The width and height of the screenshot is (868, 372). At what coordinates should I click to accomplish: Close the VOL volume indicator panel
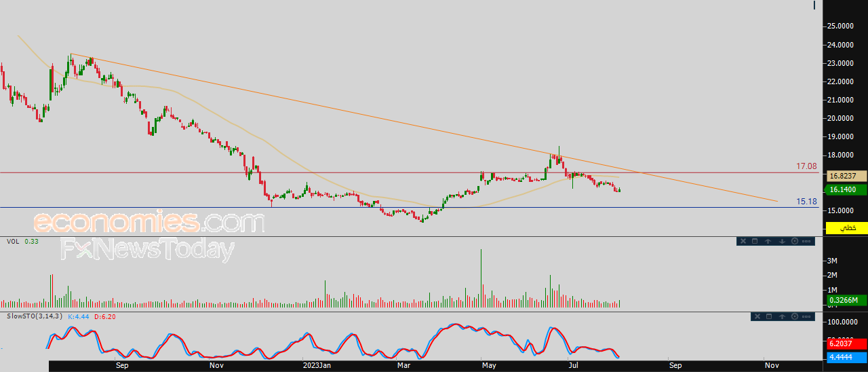743,241
